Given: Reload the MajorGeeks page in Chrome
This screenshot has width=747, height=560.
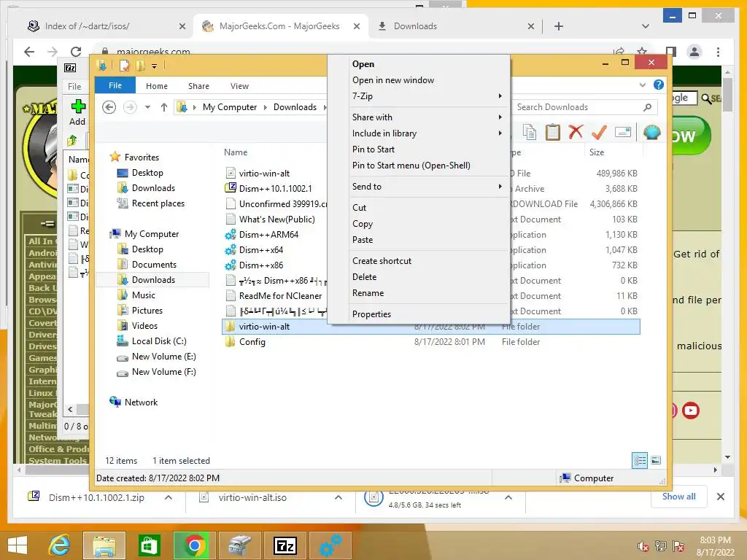Looking at the screenshot, I should pyautogui.click(x=76, y=52).
